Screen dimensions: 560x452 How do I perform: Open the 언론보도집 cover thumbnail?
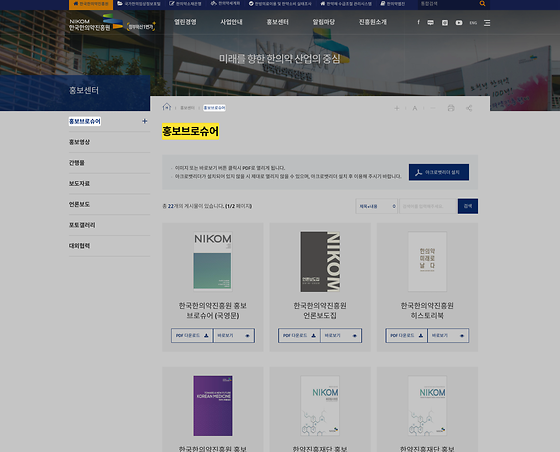pyautogui.click(x=320, y=261)
